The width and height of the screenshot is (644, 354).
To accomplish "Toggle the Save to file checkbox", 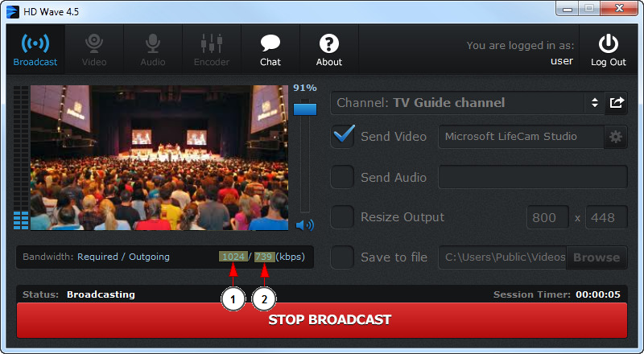I will [343, 257].
